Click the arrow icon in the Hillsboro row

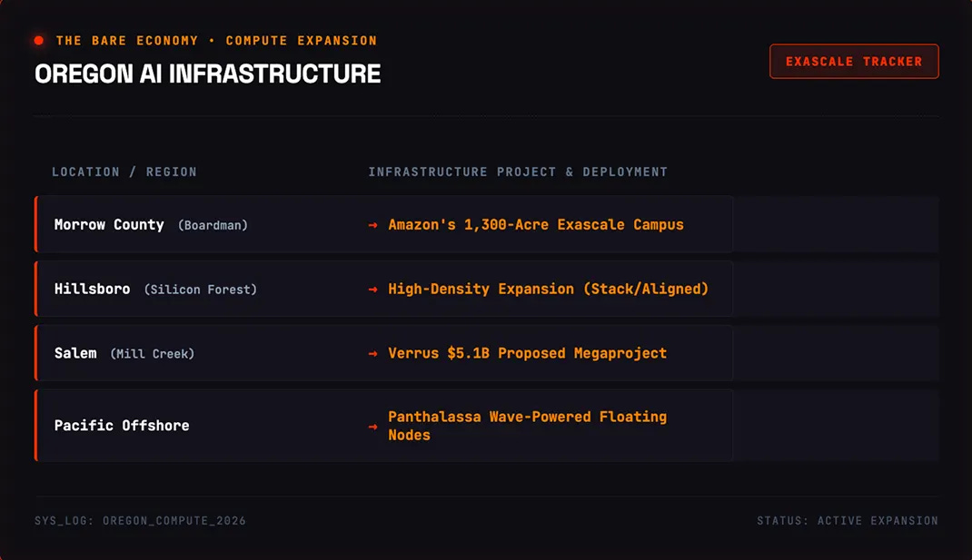372,290
